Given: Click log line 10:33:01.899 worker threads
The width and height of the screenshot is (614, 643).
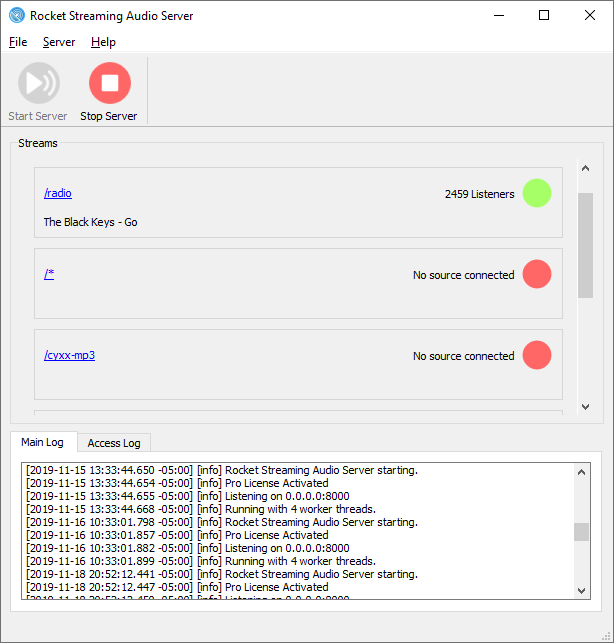Looking at the screenshot, I should tap(201, 561).
